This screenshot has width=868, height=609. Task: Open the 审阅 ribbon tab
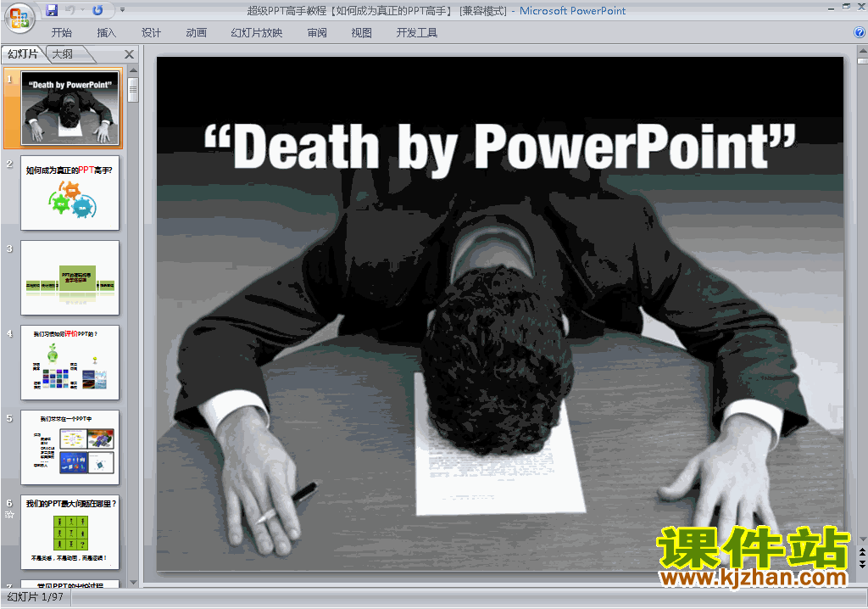[317, 33]
